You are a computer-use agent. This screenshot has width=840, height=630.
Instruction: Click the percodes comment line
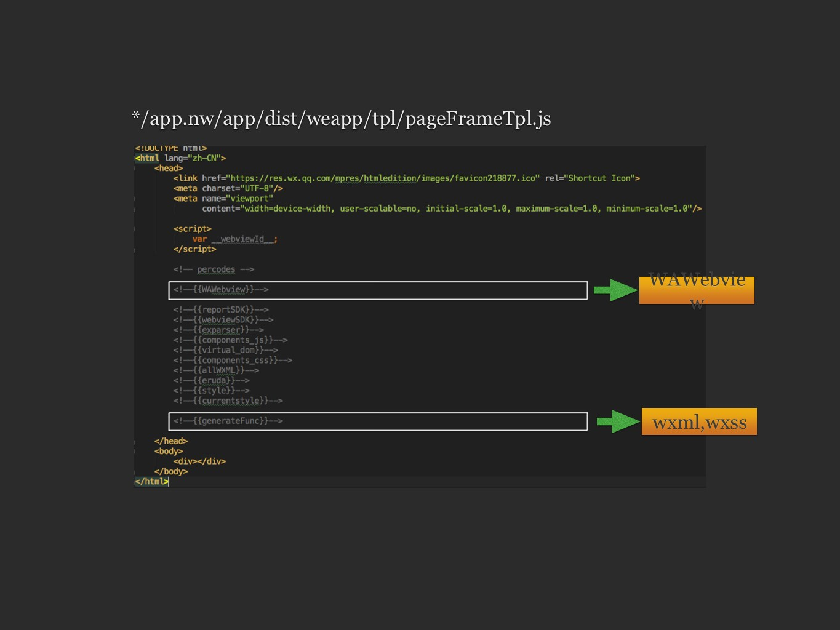pos(214,269)
